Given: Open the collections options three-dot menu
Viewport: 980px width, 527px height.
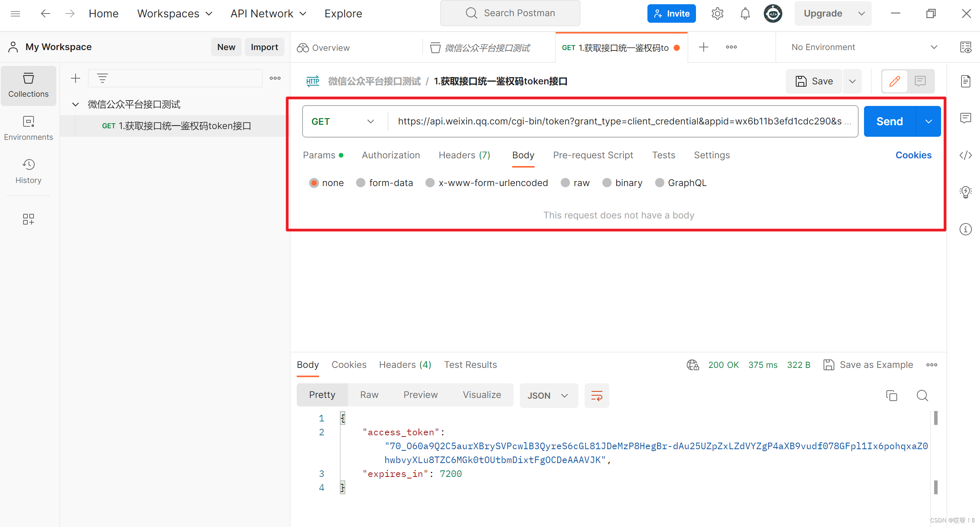Looking at the screenshot, I should point(275,78).
